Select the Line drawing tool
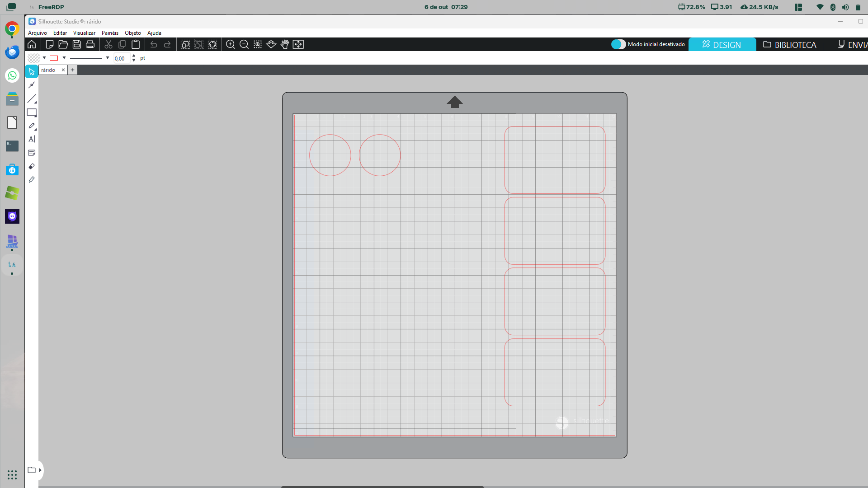This screenshot has height=488, width=868. click(x=32, y=99)
